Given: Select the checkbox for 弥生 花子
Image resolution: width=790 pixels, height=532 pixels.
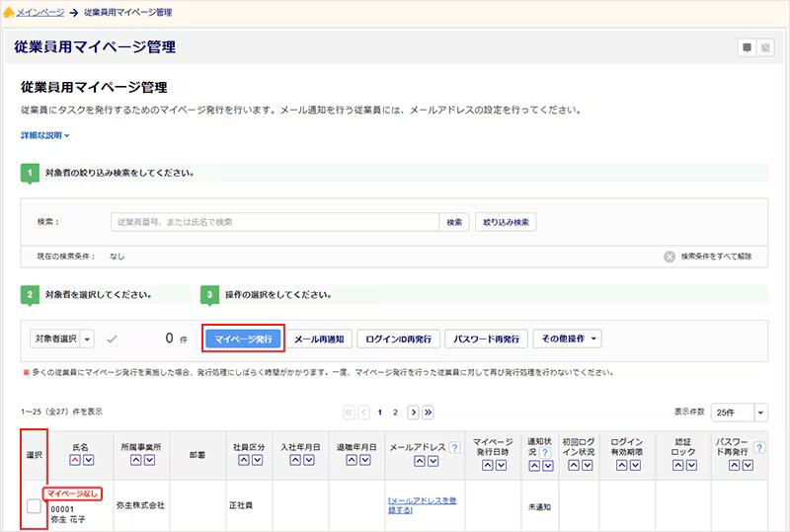Looking at the screenshot, I should click(x=34, y=506).
